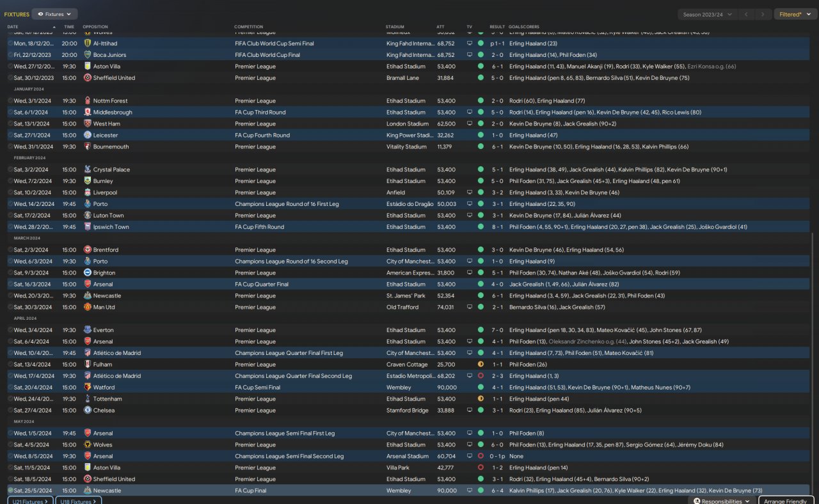Go to the next season with the right arrow
819x504 pixels.
(762, 14)
